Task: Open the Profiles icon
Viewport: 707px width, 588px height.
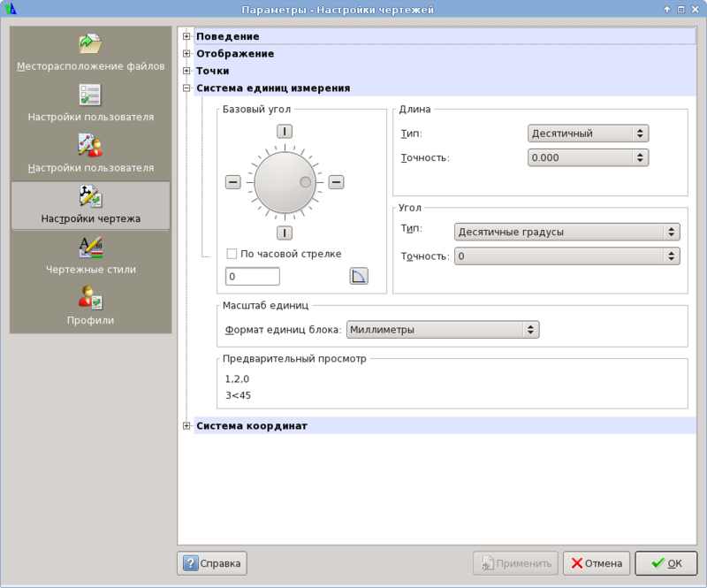Action: [x=90, y=298]
